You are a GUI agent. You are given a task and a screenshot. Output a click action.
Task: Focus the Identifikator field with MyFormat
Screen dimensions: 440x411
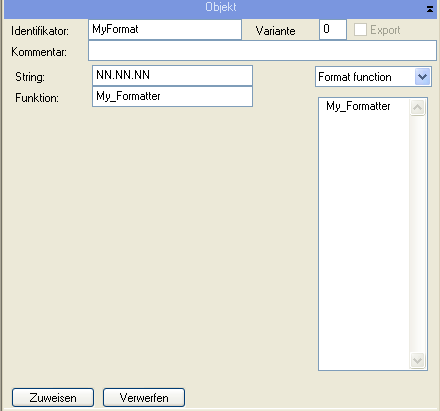coord(165,30)
